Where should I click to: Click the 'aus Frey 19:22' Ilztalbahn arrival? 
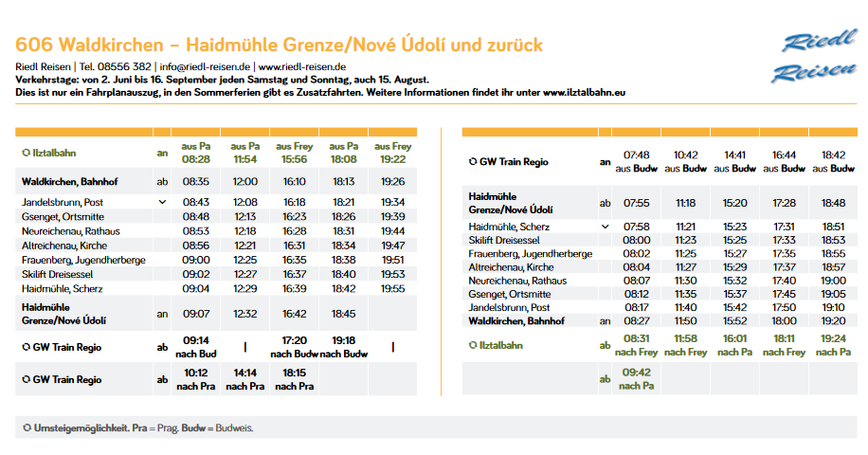coord(392,153)
